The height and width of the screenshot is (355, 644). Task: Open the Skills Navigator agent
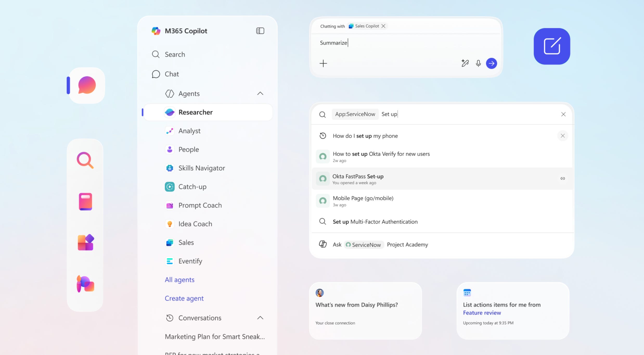tap(195, 168)
